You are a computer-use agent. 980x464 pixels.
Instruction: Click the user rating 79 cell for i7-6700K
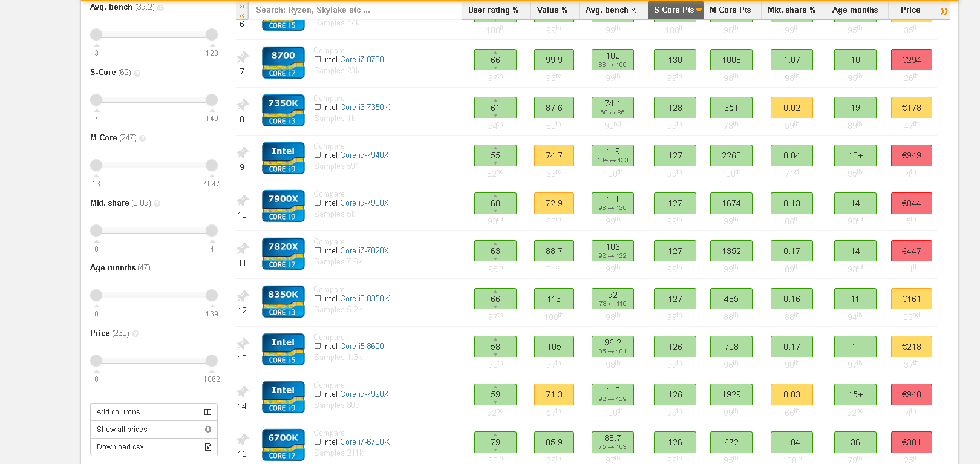pos(495,442)
